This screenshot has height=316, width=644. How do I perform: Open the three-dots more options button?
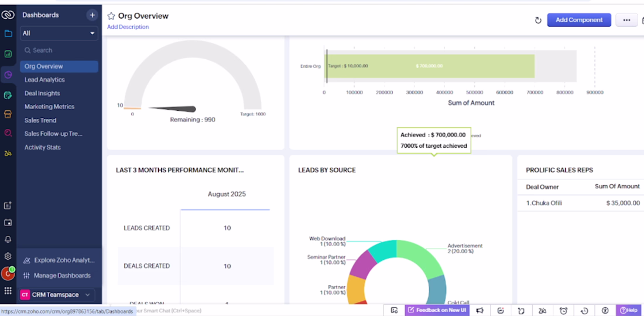[626, 20]
